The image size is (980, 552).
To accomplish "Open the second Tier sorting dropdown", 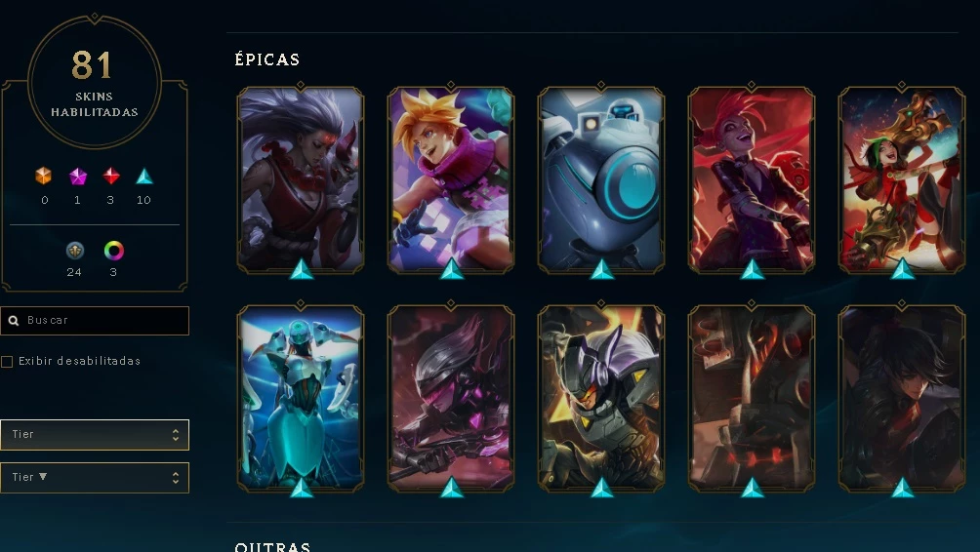I will coord(95,478).
